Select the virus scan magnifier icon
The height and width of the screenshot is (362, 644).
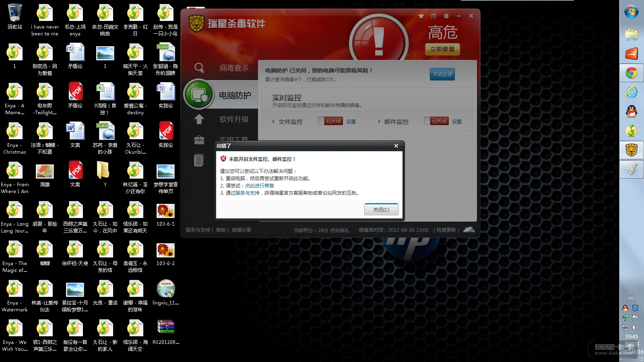click(x=199, y=68)
